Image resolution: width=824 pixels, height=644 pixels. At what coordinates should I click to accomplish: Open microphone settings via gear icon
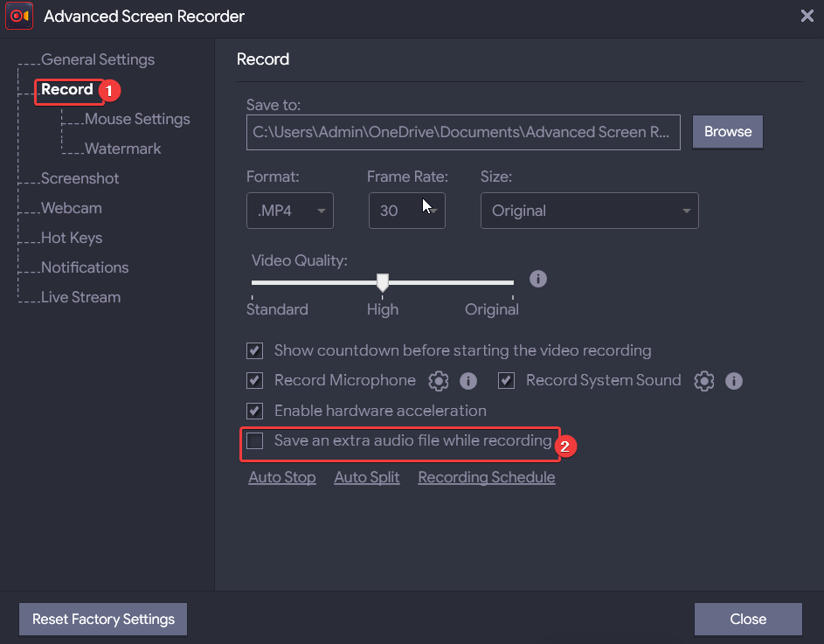click(x=439, y=380)
